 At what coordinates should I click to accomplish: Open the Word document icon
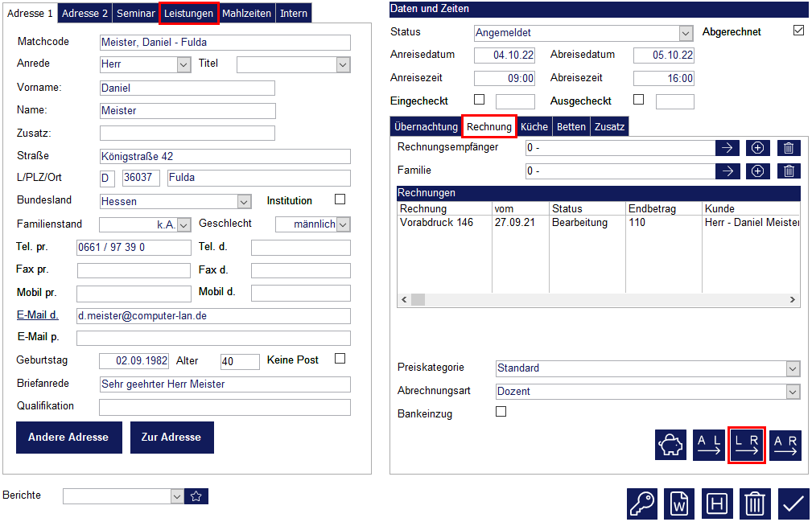click(x=679, y=504)
